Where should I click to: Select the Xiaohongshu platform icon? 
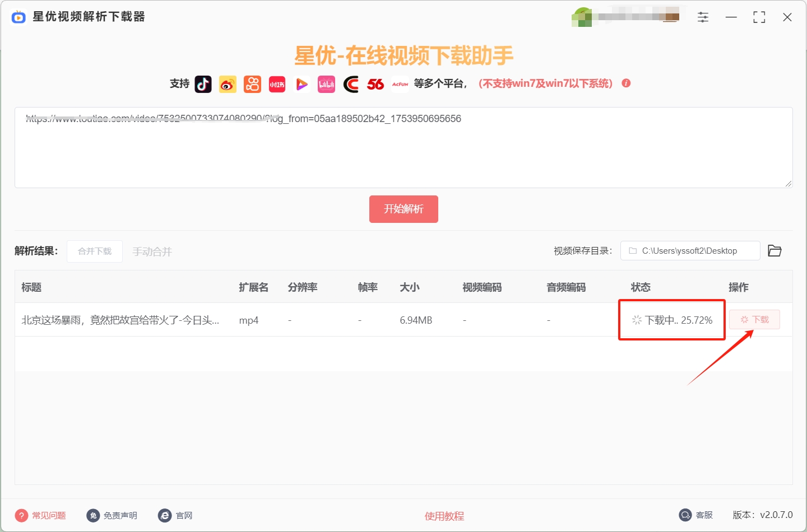277,84
